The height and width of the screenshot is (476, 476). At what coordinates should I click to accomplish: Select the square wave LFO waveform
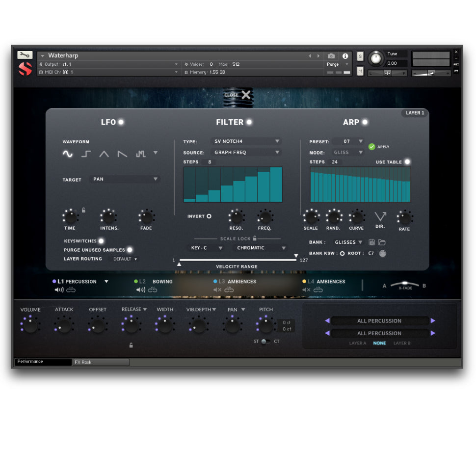86,154
